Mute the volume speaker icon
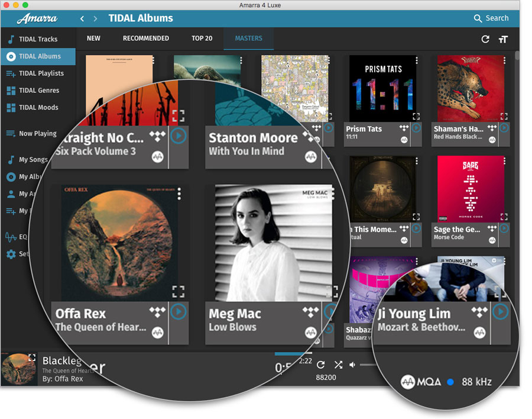 click(x=352, y=365)
